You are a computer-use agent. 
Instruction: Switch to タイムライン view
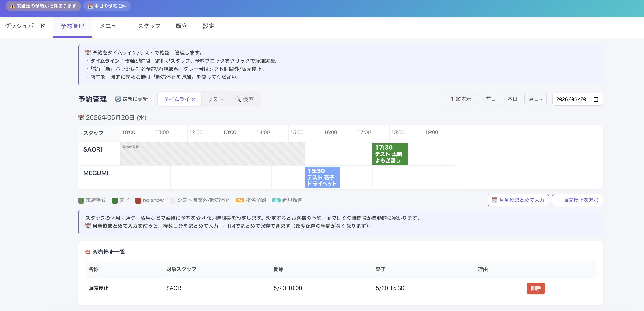pos(179,99)
